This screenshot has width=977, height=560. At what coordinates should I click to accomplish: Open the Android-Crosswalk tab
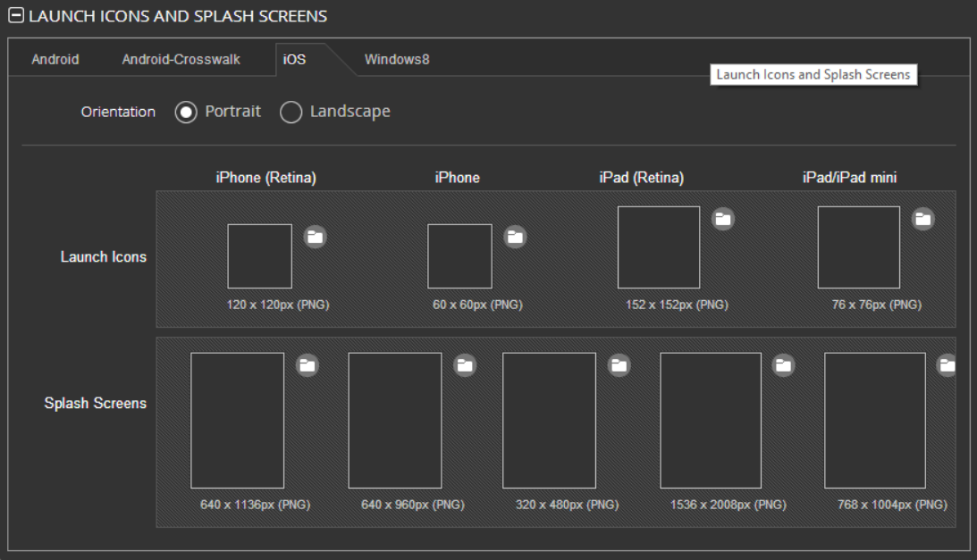tap(181, 59)
